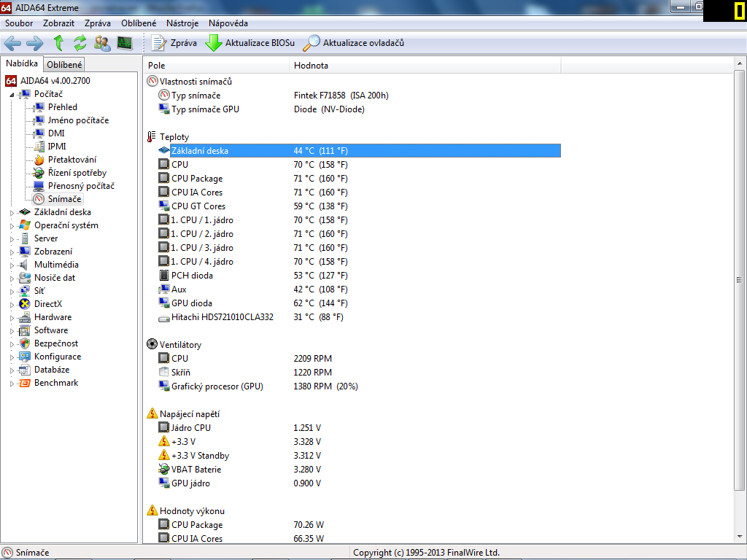
Task: Expand the Multimédia tree node
Action: pos(12,265)
